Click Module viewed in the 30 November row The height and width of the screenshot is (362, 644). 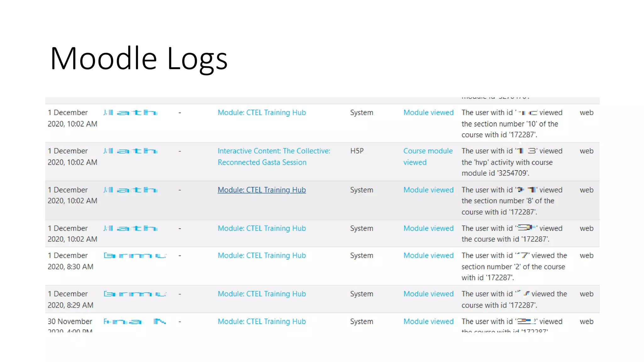(x=429, y=321)
